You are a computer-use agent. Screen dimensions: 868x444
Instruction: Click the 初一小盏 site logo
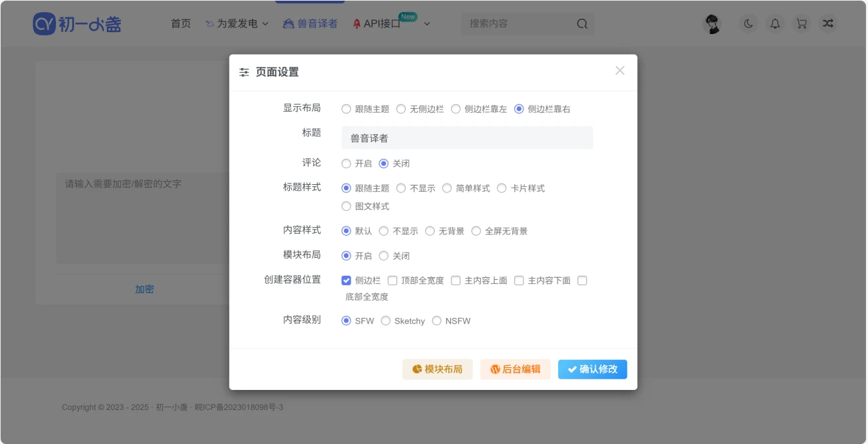(77, 24)
